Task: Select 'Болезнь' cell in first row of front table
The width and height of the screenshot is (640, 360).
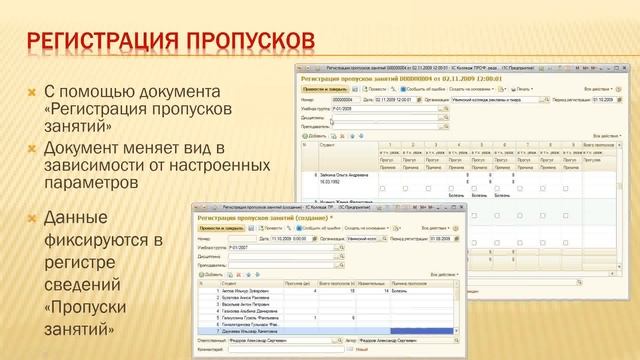Action: (422, 291)
